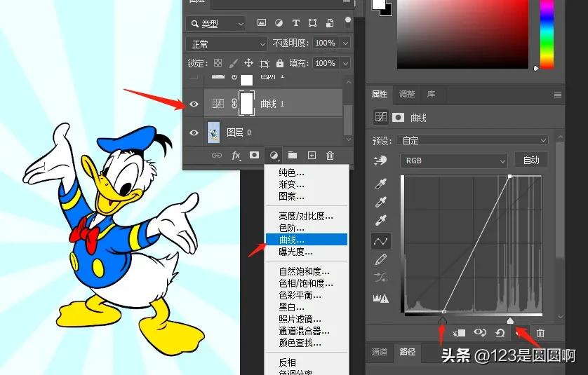The image size is (588, 375).
Task: Toggle lock position
Action: tap(248, 63)
